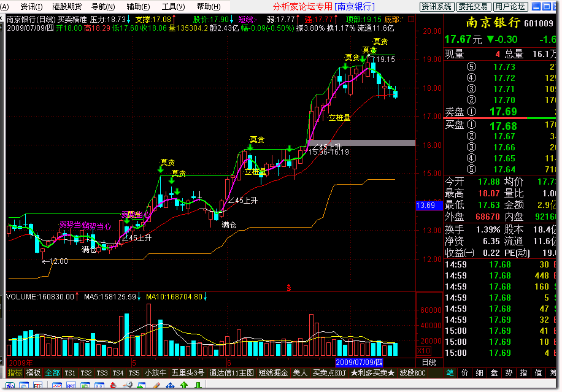
Task: Click the red swirl icon in bottom toolbar
Action: point(114,386)
